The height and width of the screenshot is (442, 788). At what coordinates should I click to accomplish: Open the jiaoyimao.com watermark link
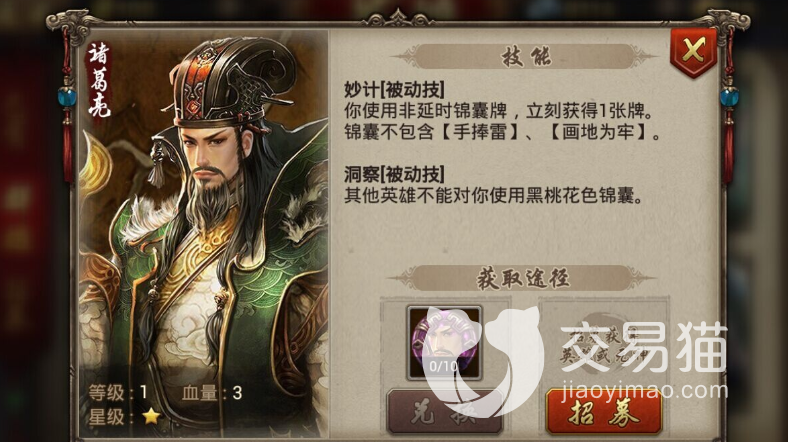click(644, 390)
